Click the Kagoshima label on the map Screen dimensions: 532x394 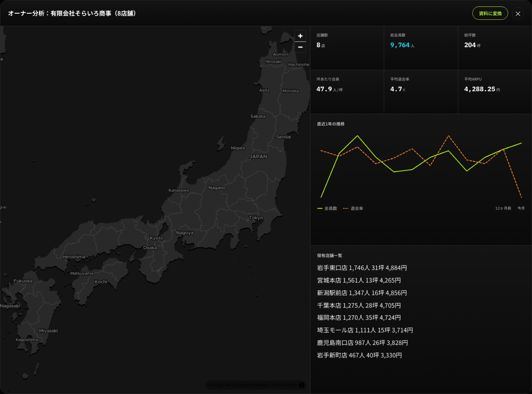click(27, 340)
